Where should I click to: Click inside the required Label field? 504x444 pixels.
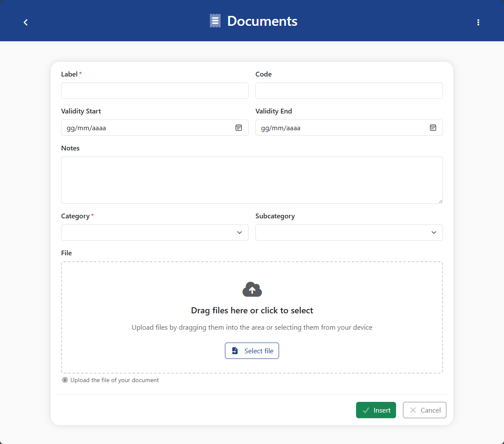(x=154, y=91)
